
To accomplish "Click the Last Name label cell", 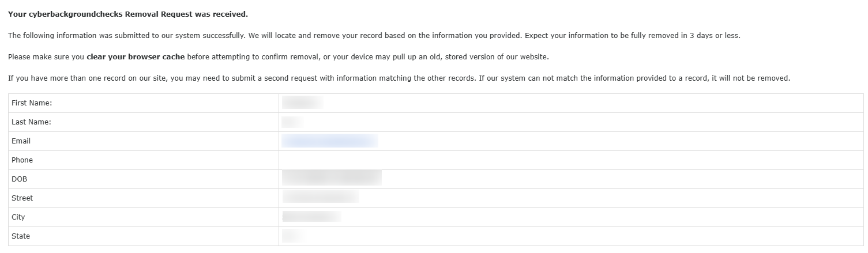I will click(144, 122).
